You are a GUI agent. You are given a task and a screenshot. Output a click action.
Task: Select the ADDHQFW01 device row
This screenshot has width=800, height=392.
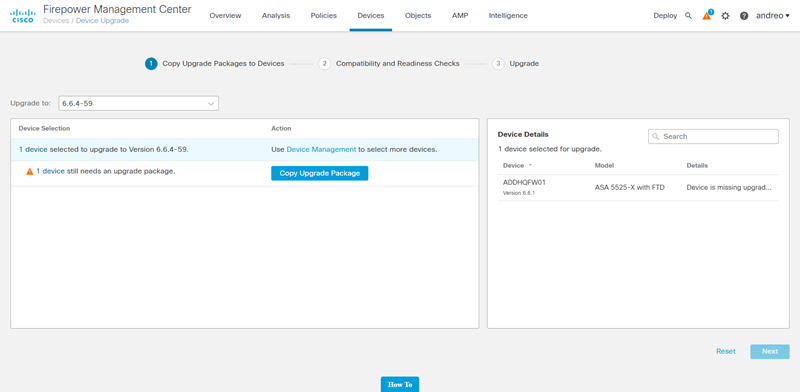638,187
